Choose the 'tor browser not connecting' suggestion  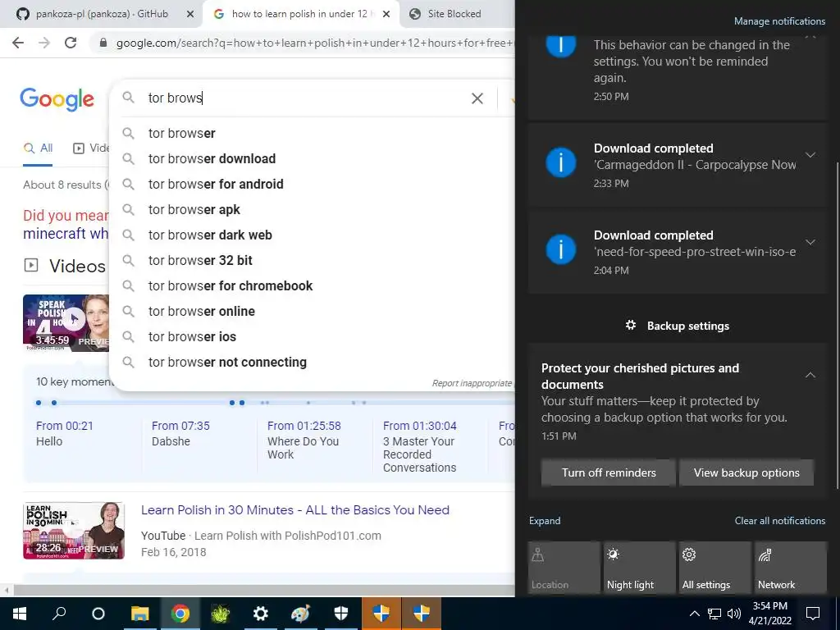click(x=311, y=362)
